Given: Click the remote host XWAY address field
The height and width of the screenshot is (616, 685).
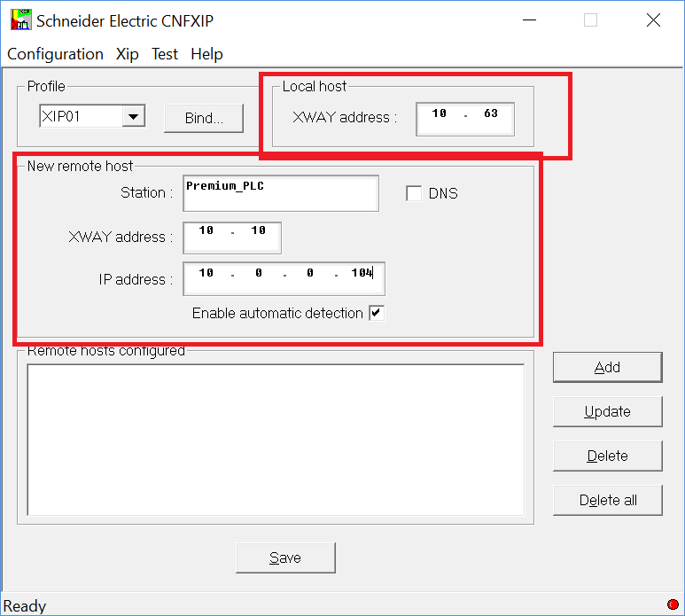Looking at the screenshot, I should [x=232, y=238].
